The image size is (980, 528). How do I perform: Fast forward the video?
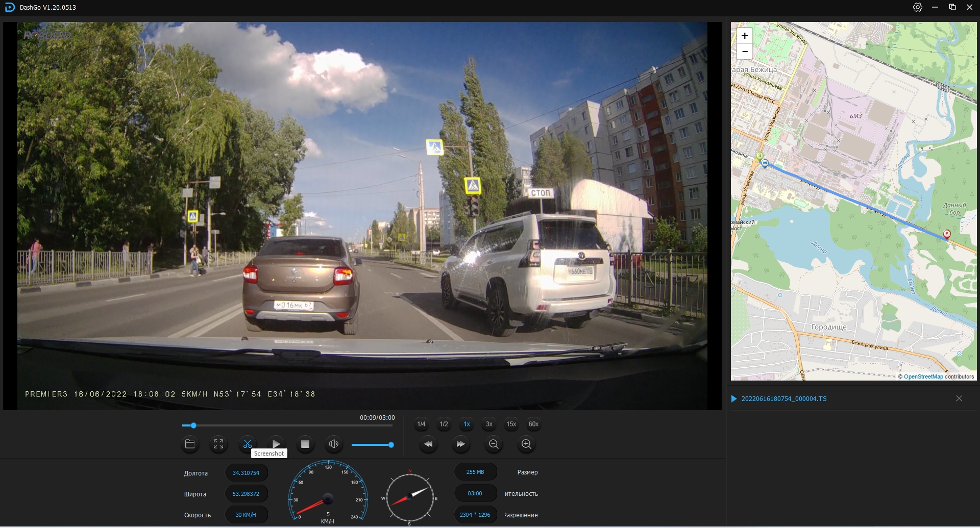tap(460, 444)
